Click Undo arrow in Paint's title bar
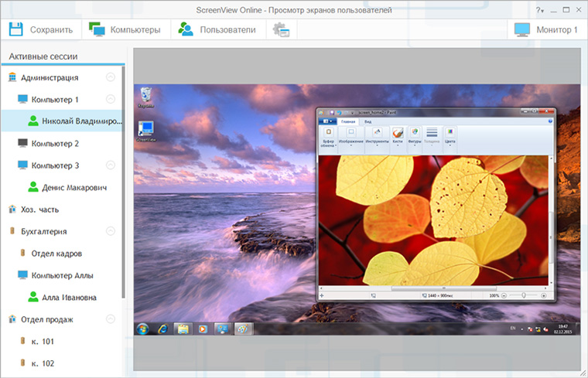 [x=339, y=112]
